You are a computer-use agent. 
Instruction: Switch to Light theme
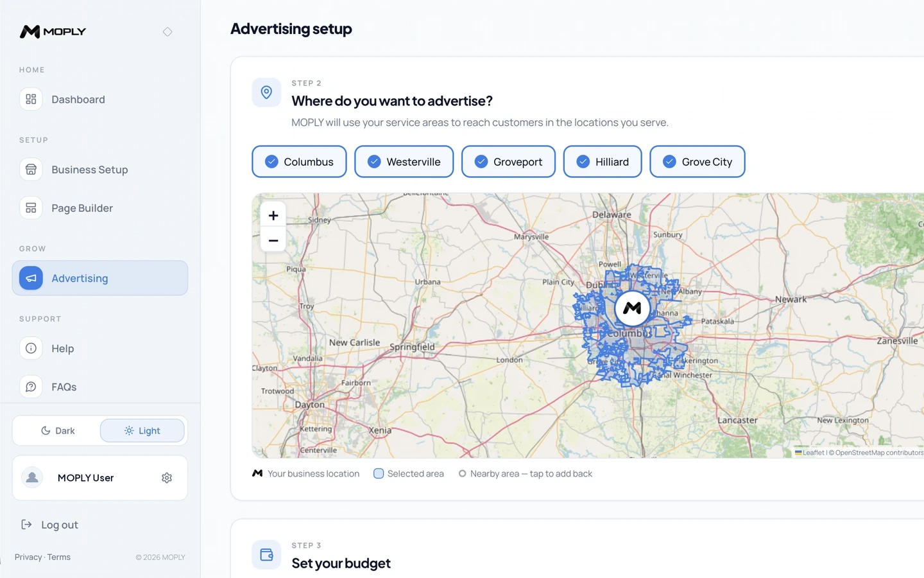(x=142, y=431)
